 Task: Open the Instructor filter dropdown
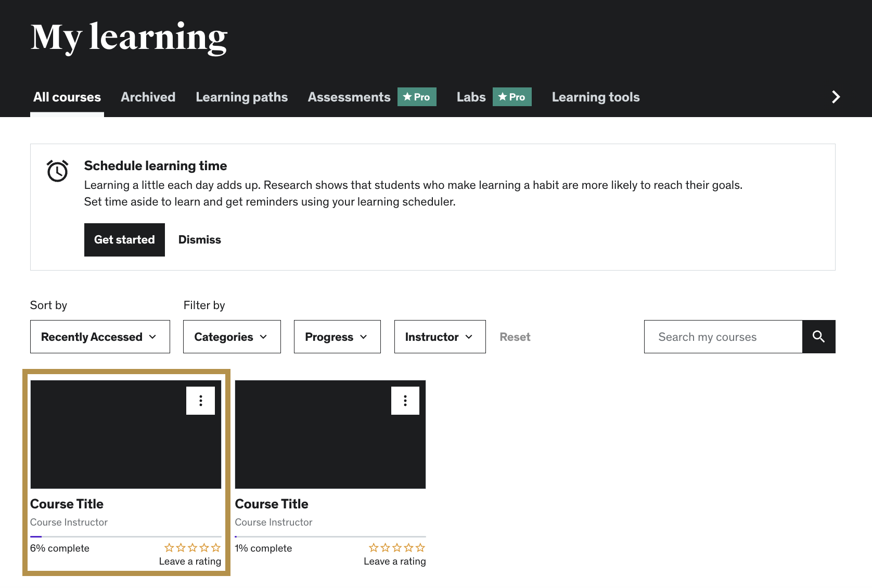pos(440,337)
